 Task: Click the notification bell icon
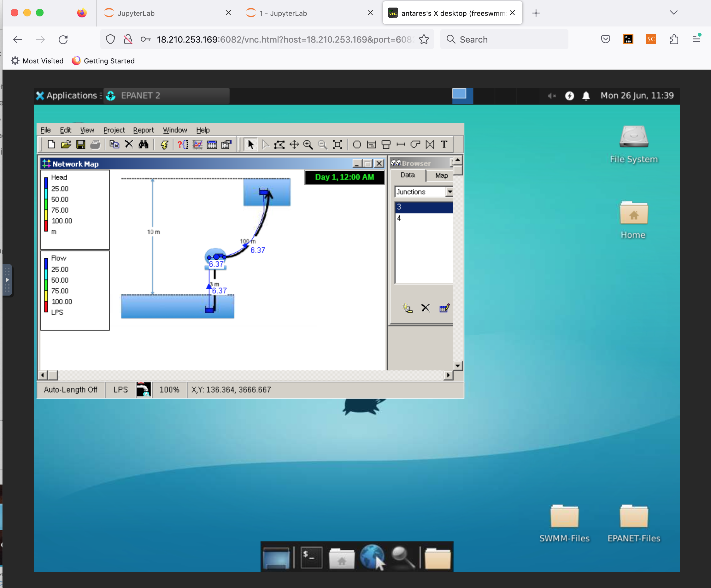pyautogui.click(x=586, y=96)
